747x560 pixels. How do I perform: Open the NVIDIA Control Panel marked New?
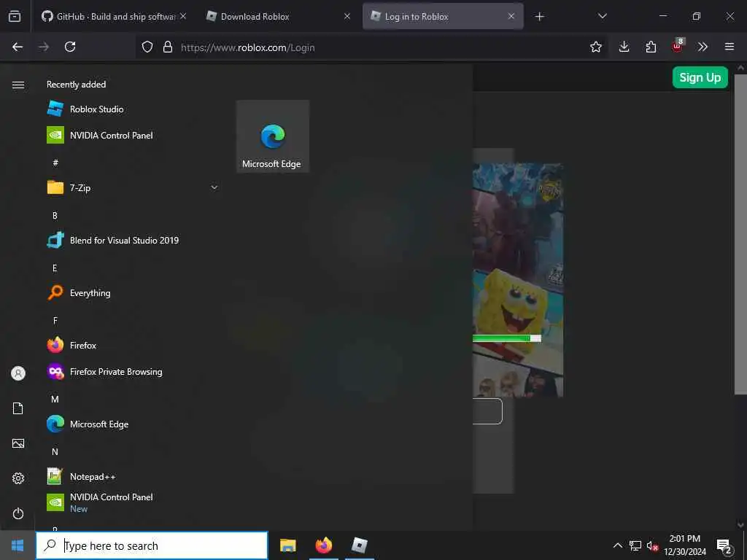pyautogui.click(x=133, y=502)
